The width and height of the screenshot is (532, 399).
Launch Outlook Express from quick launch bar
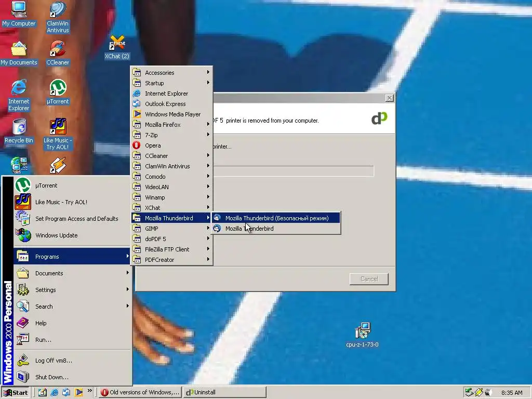[x=66, y=392]
